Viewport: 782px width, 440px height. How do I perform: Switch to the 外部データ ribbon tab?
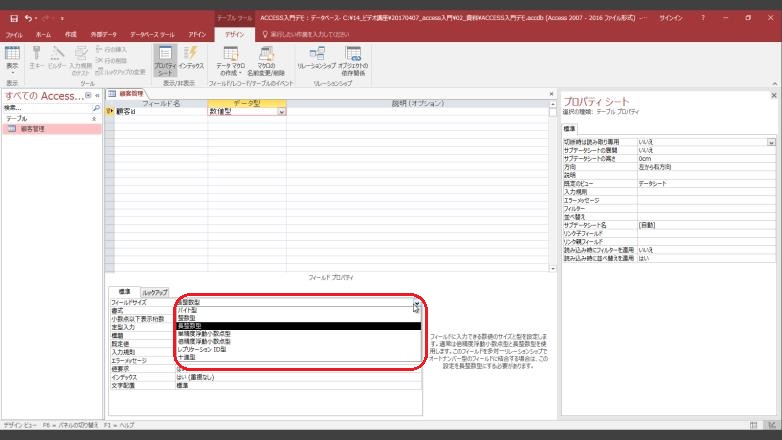coord(103,34)
